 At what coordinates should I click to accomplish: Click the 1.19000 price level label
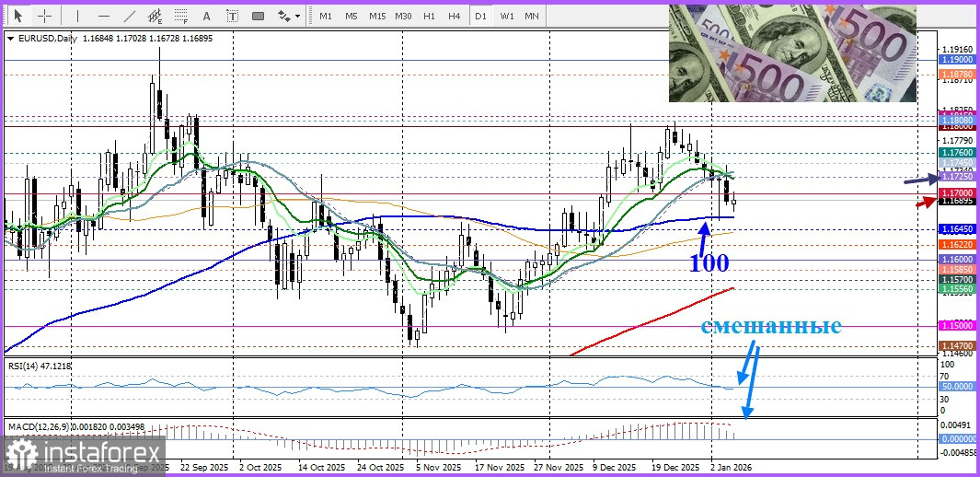[x=957, y=59]
